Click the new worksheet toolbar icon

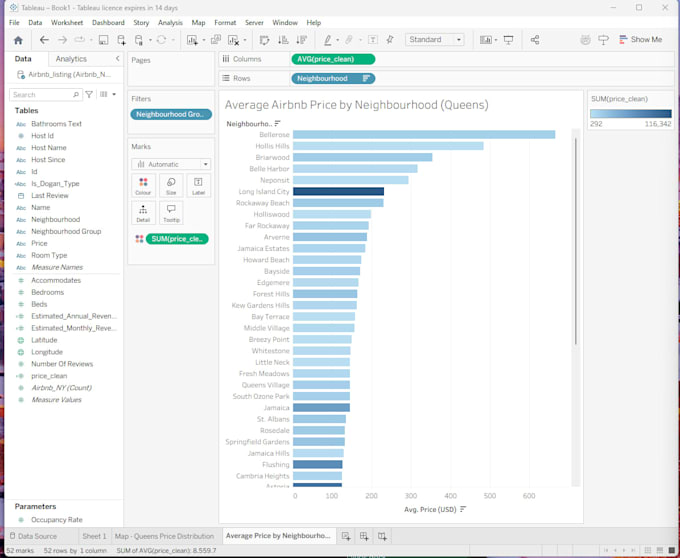click(x=191, y=40)
